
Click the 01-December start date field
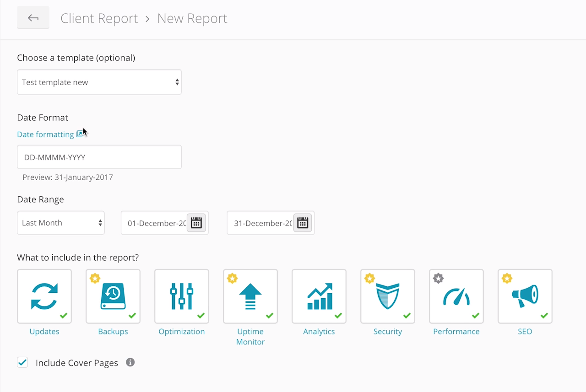(x=156, y=223)
